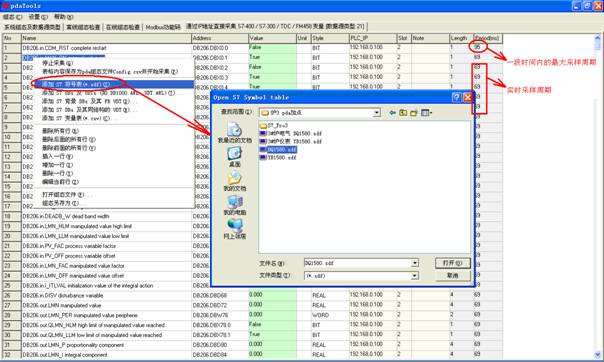Click the 打开 (Open) button in the dialog
This screenshot has width=604, height=362.
[453, 263]
